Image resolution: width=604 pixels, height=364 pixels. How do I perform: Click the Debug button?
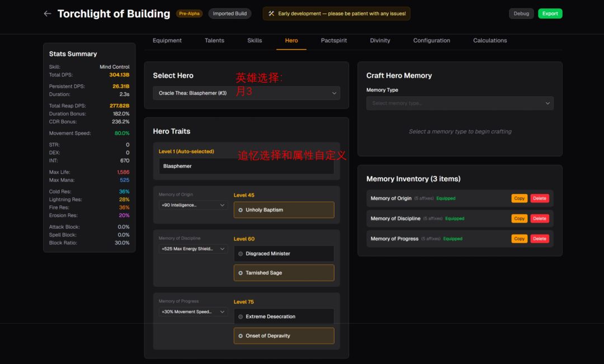click(x=521, y=13)
